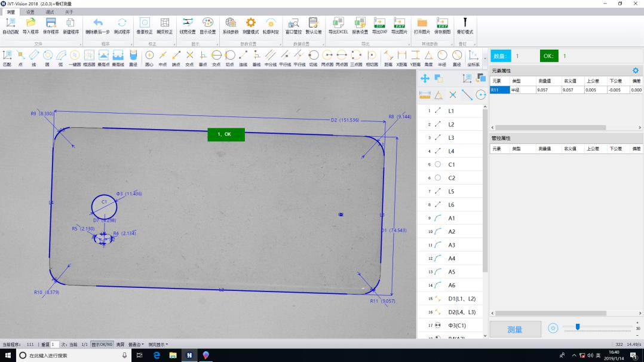Toggle the 显示OK/NG status bar button
Viewport: 644px width, 362px height.
[x=102, y=345]
